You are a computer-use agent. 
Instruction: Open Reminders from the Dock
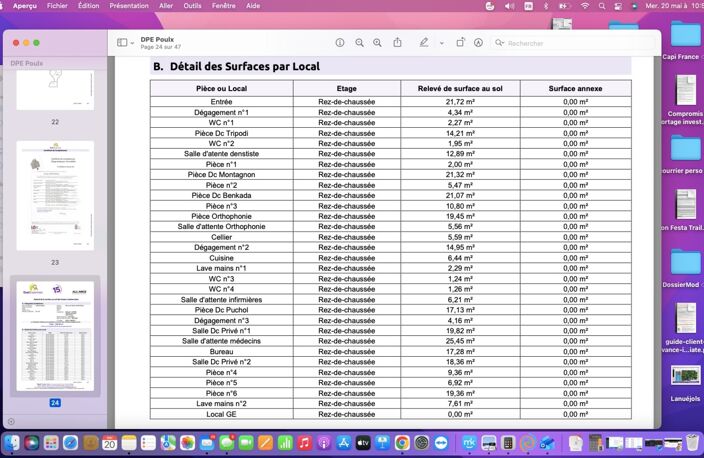coord(148,443)
